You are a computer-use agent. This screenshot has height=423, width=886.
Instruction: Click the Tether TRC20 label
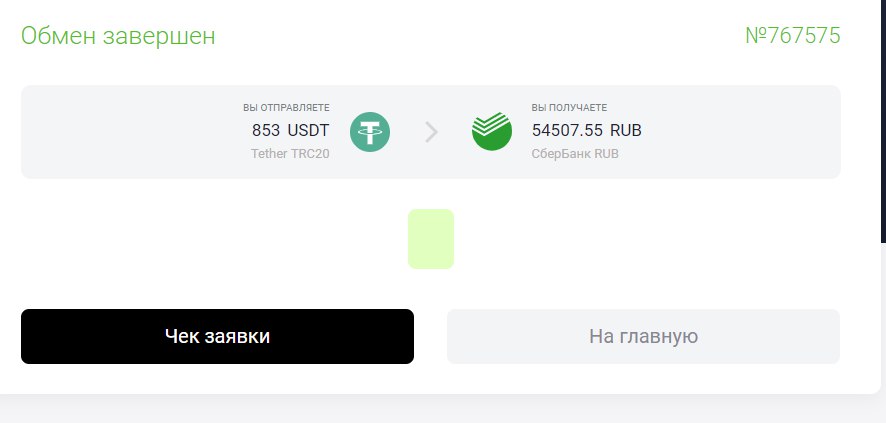[290, 154]
